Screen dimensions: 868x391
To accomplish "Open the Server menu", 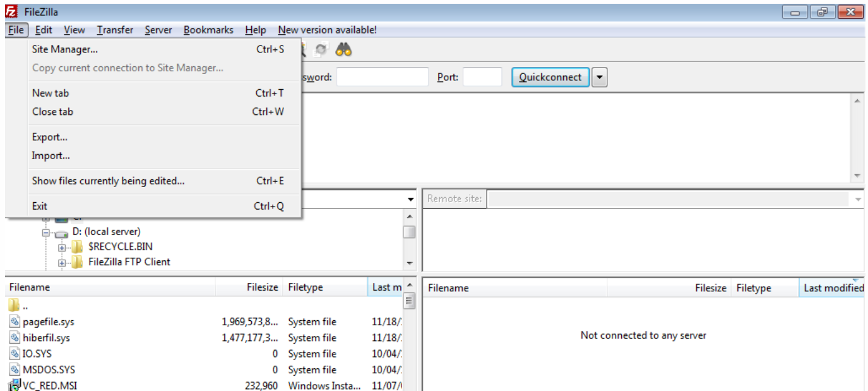I will [x=158, y=30].
